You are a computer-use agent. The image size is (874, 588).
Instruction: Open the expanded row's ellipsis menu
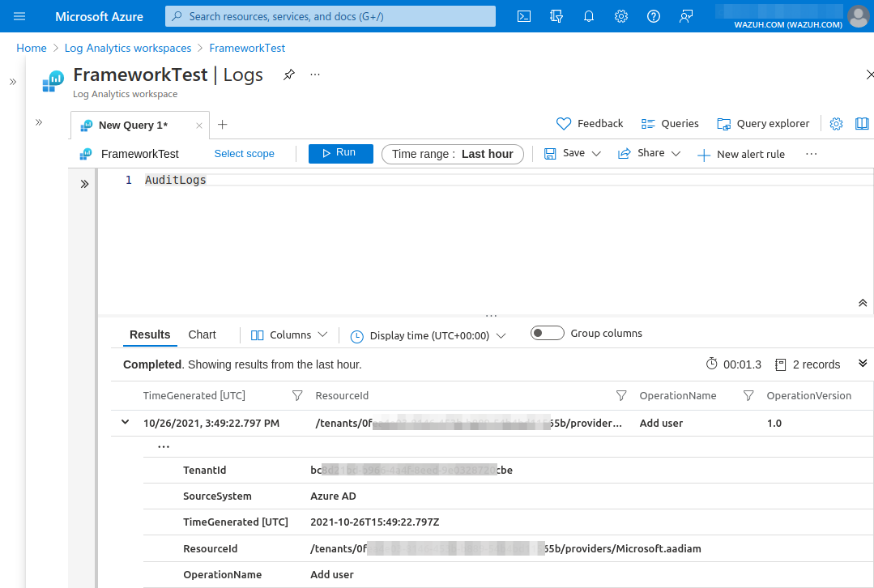click(164, 446)
